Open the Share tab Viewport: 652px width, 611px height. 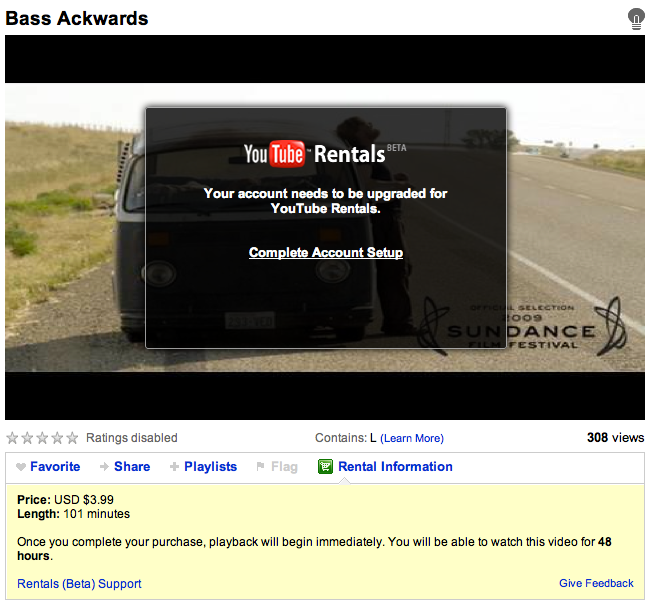pyautogui.click(x=132, y=467)
